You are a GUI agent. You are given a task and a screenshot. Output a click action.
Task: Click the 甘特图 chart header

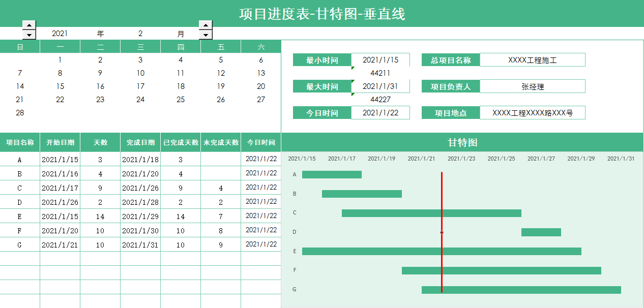(462, 142)
